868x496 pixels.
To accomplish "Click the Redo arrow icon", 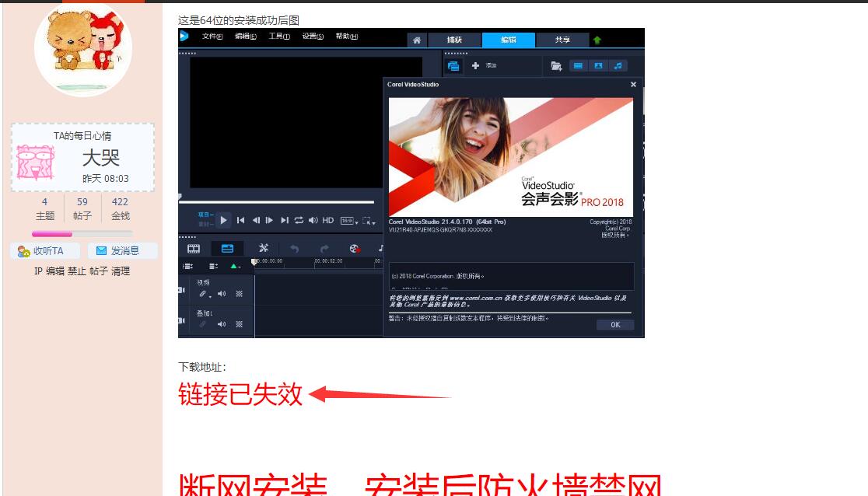I will (x=324, y=249).
